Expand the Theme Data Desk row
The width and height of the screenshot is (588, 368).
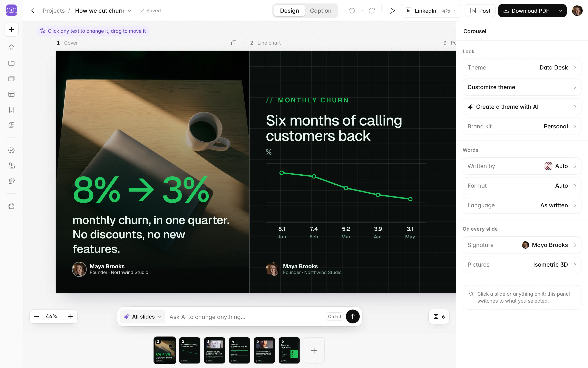522,67
